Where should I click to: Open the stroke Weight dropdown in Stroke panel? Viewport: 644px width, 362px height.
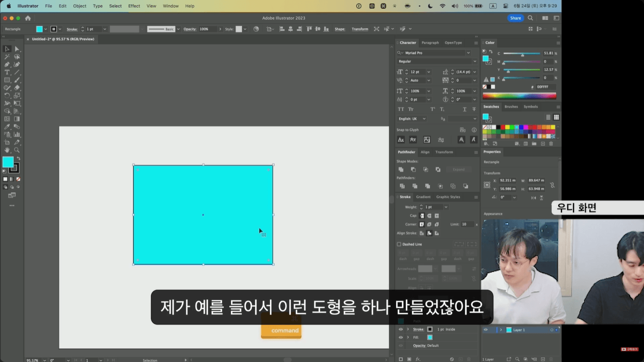[446, 207]
